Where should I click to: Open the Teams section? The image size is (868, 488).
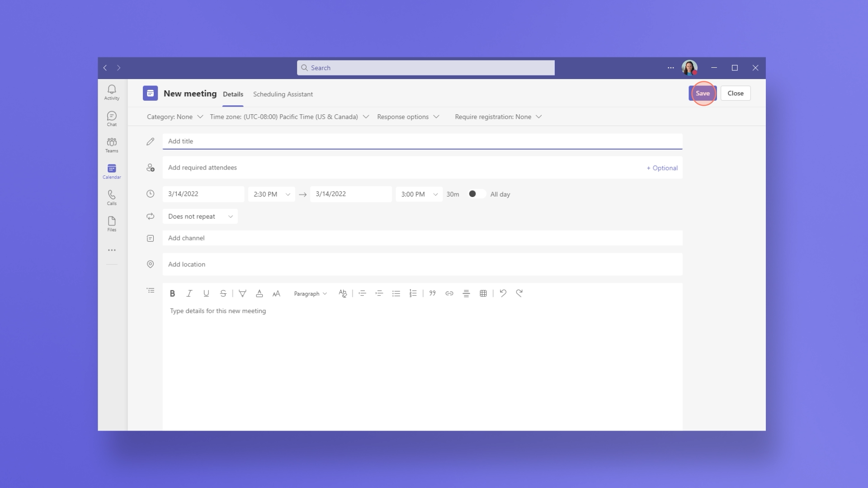(112, 145)
